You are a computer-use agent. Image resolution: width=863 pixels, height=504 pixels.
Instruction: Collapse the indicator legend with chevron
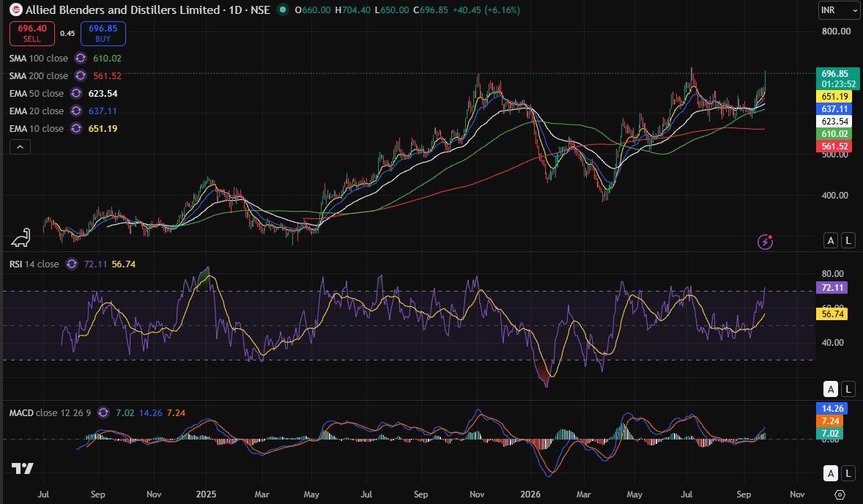(20, 147)
